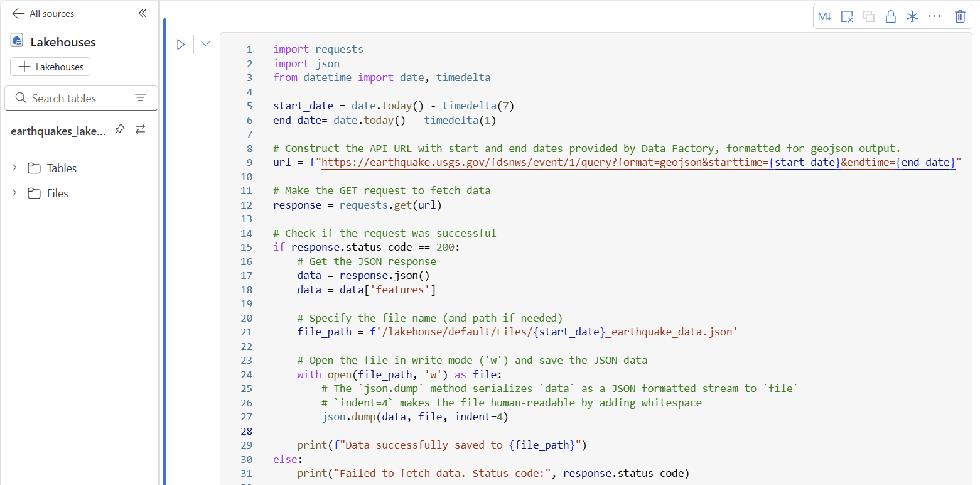
Task: Pin the earthquakes lakehouse
Action: 120,129
